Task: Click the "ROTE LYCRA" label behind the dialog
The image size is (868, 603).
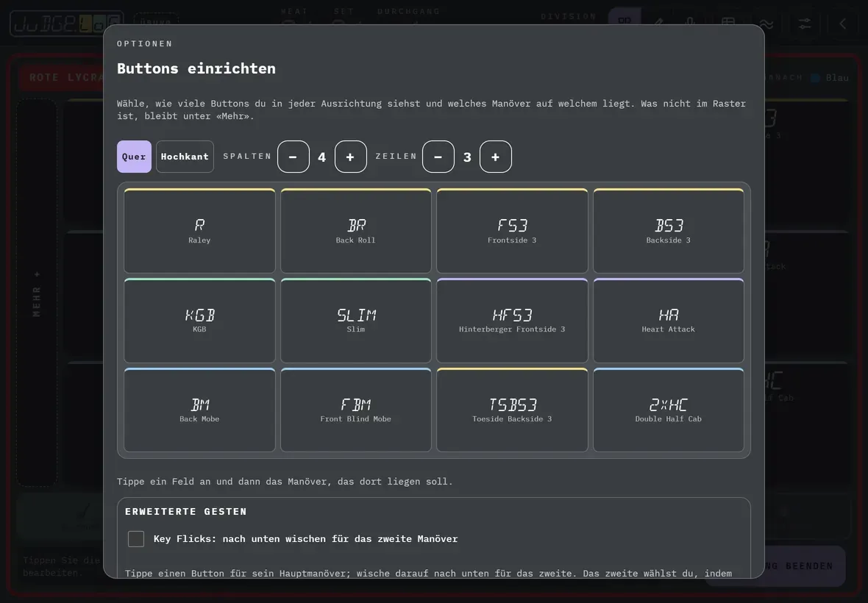Action: point(66,77)
